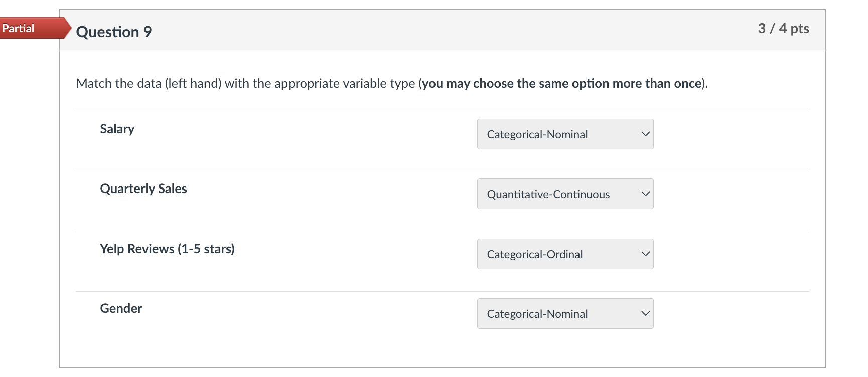Open the Yelp Reviews variable type dropdown
This screenshot has height=377, width=868.
point(564,254)
